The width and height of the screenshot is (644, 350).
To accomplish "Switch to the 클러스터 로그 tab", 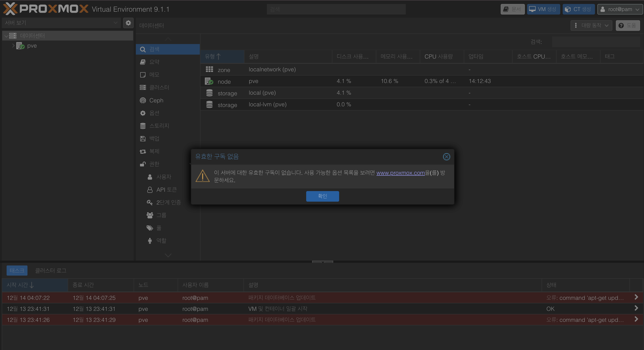I will coord(51,270).
